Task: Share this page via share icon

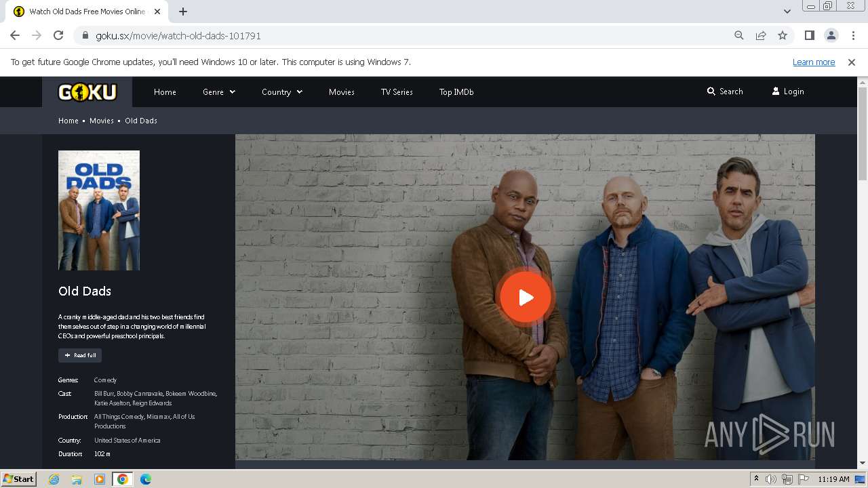Action: click(x=761, y=35)
